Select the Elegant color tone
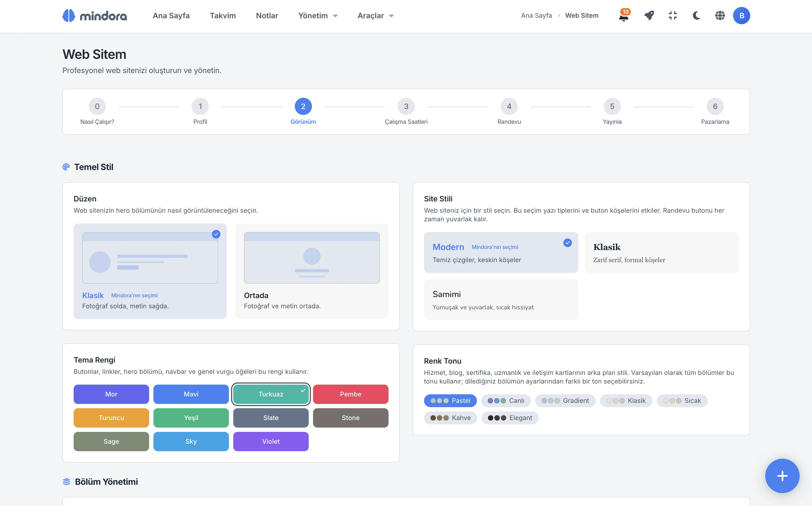The width and height of the screenshot is (812, 506). tap(510, 418)
